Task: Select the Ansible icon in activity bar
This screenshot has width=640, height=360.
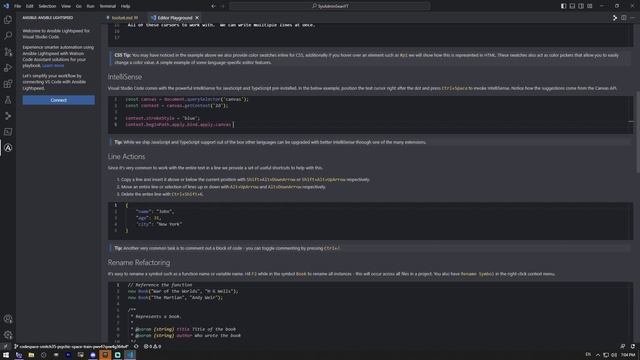Action: [8, 148]
